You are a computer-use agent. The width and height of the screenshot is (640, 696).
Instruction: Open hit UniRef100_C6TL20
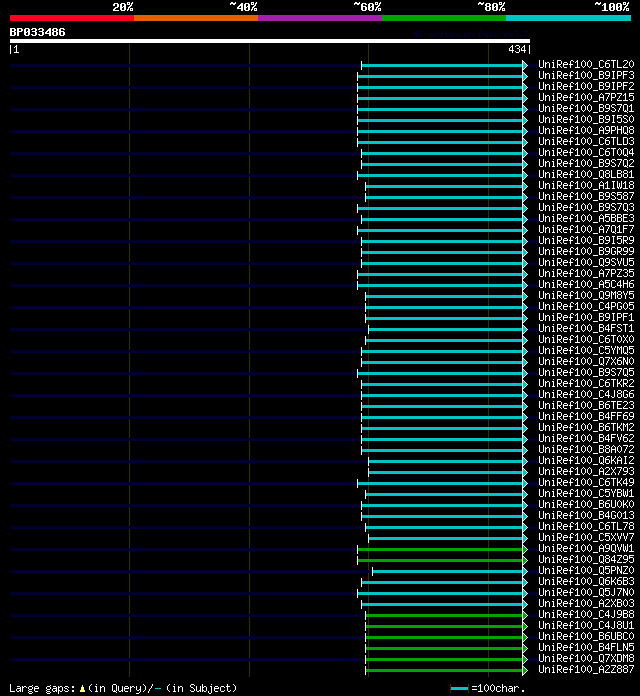tap(586, 64)
